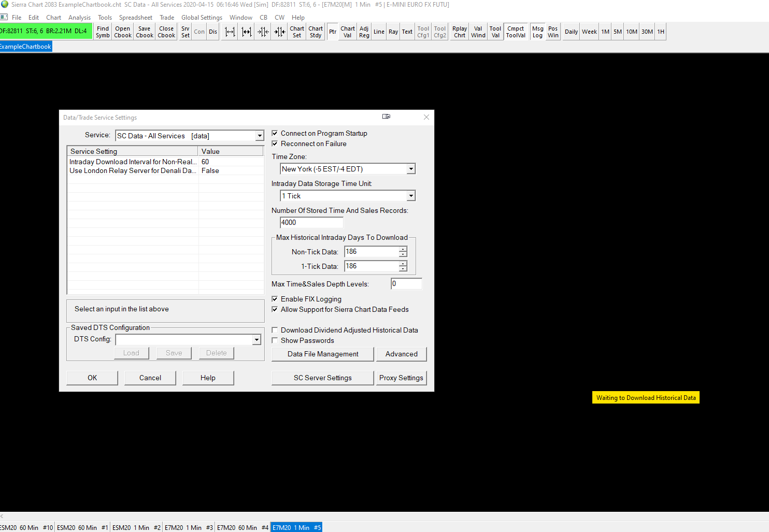
Task: Open Proxy Settings
Action: [402, 378]
